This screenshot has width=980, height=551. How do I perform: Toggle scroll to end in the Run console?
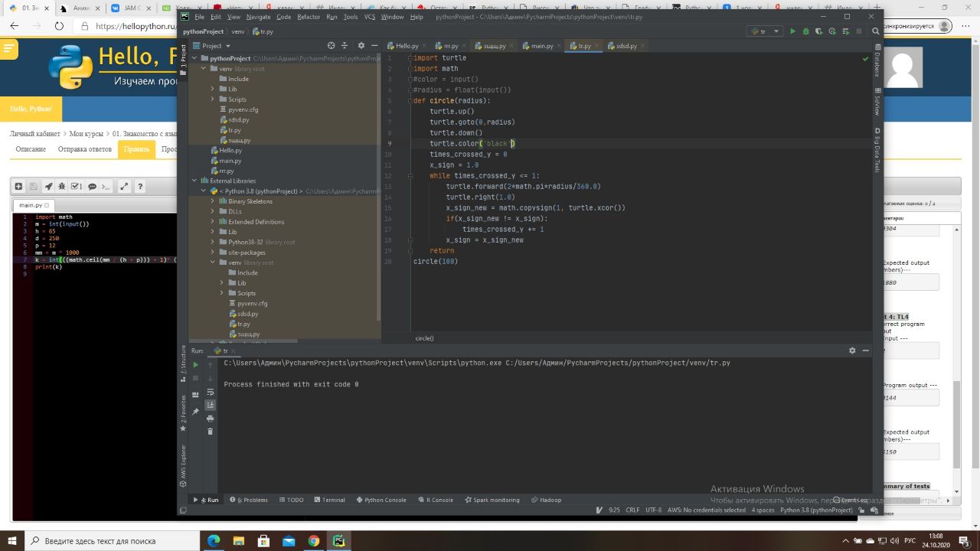tap(211, 405)
